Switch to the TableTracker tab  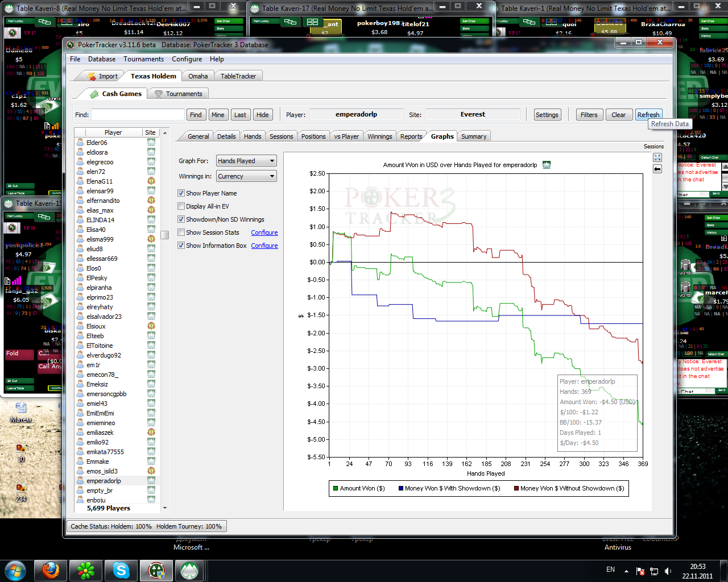pyautogui.click(x=238, y=76)
